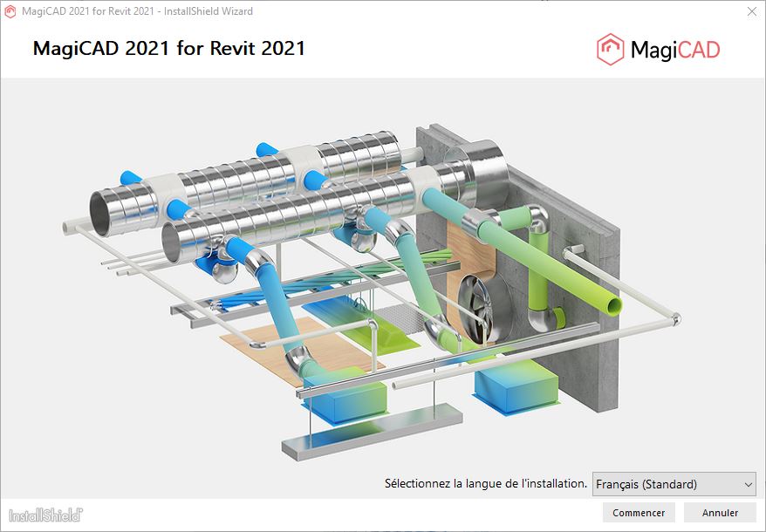766x532 pixels.
Task: Start the installation with Commencer
Action: pyautogui.click(x=639, y=513)
